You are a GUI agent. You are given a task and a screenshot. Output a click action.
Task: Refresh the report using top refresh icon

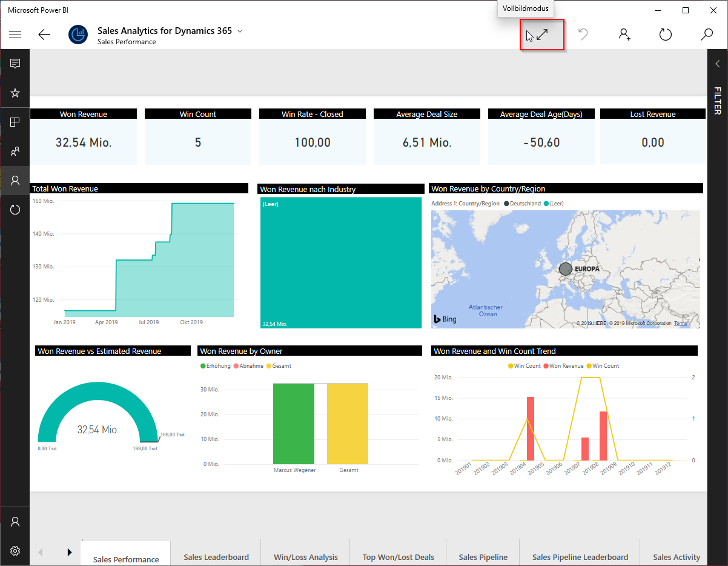coord(665,35)
